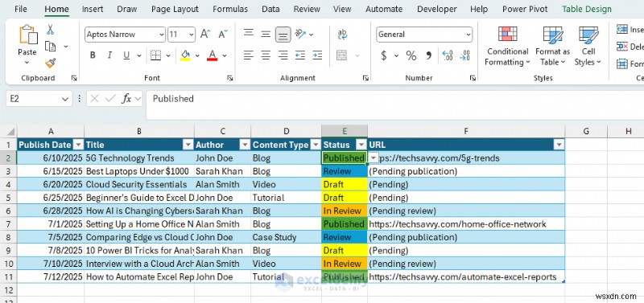Apply red font color
644x303 pixels.
click(213, 55)
